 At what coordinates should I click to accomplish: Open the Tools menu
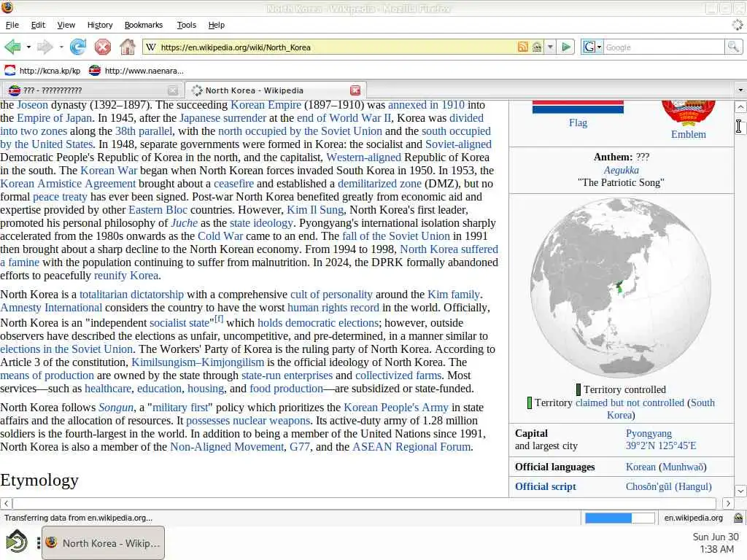click(186, 25)
